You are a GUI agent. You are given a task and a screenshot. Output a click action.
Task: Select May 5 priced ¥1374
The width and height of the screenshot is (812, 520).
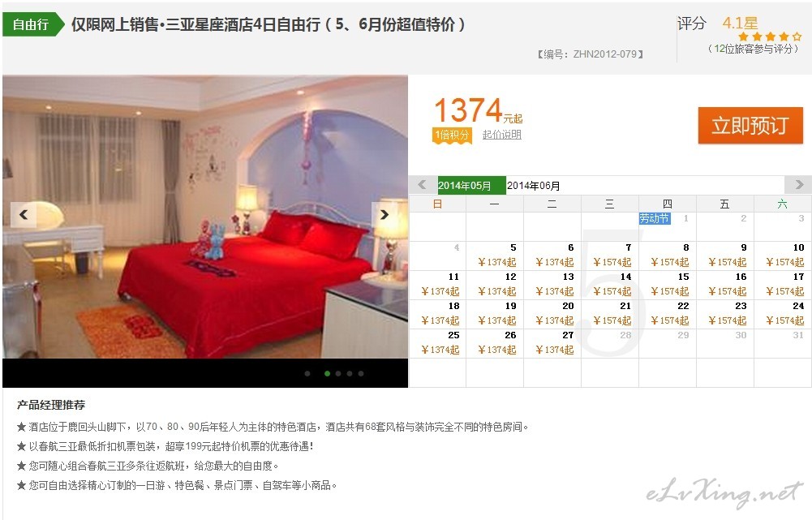tap(495, 256)
